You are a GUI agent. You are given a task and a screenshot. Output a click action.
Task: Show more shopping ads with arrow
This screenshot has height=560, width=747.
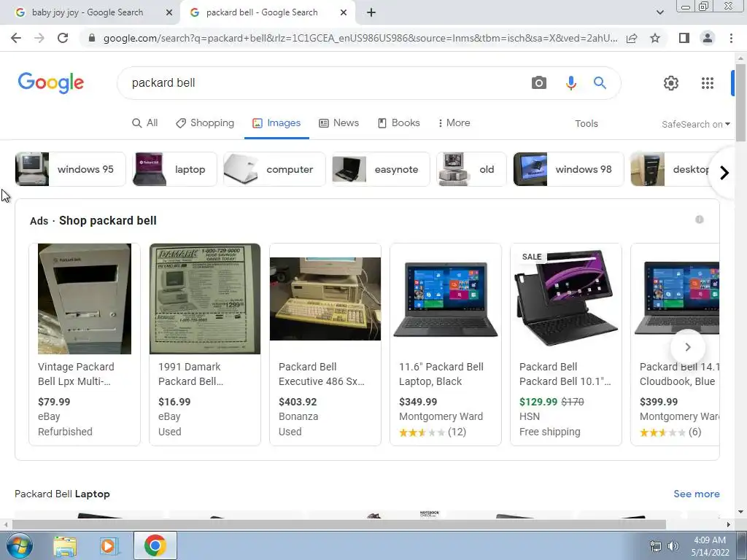coord(687,347)
